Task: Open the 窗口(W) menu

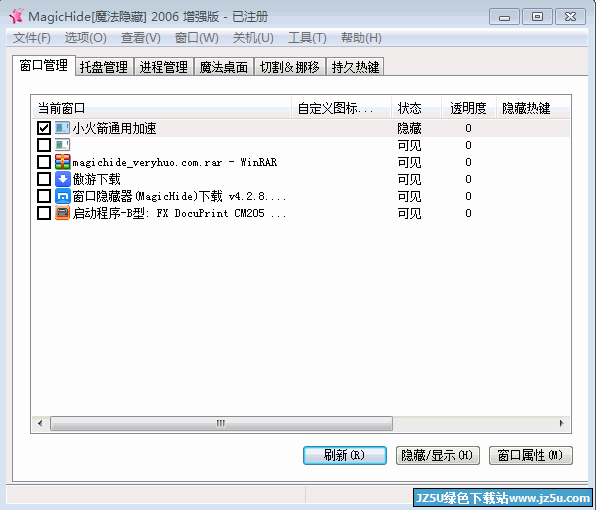Action: pyautogui.click(x=197, y=38)
